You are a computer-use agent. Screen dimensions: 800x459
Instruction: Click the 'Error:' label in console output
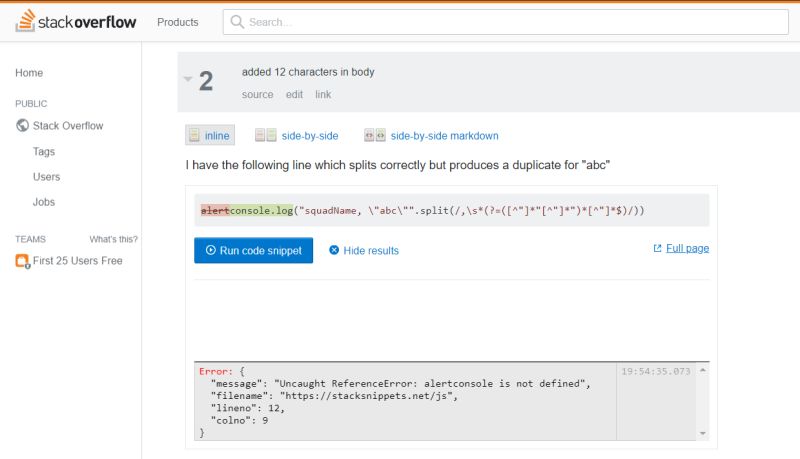[216, 371]
